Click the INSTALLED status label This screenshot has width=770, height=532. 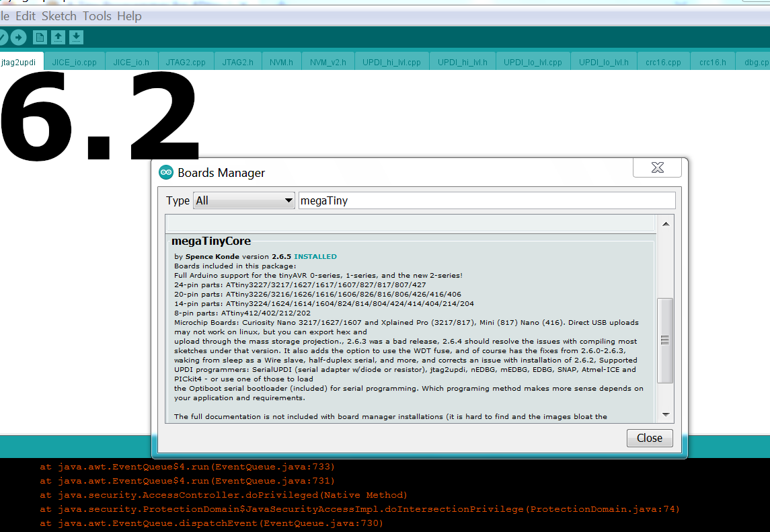315,256
